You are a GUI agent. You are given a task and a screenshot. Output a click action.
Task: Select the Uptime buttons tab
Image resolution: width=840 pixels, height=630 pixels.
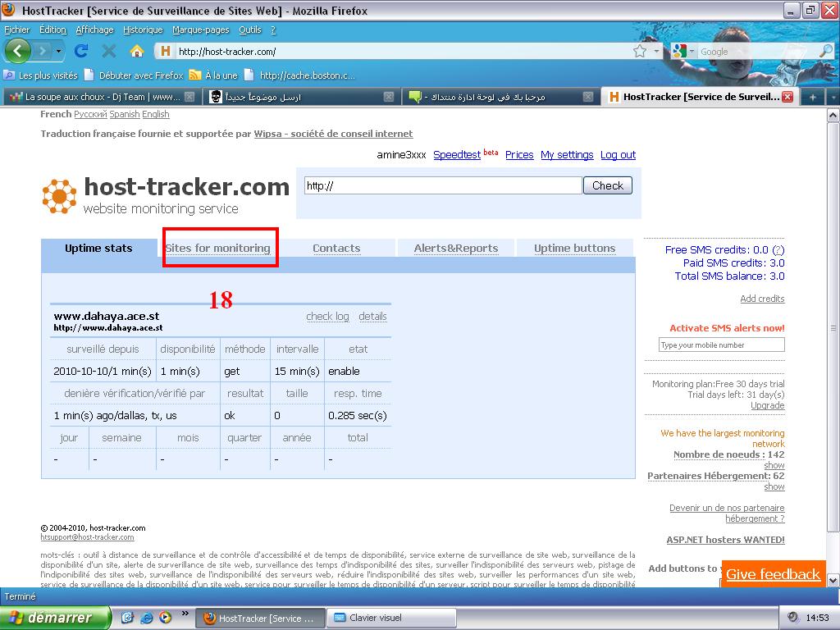pyautogui.click(x=575, y=248)
